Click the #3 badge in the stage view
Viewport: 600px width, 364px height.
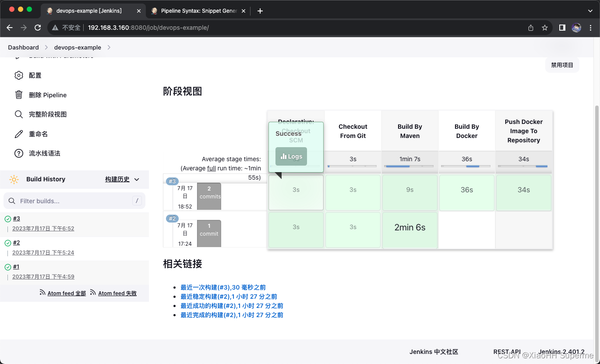(172, 181)
